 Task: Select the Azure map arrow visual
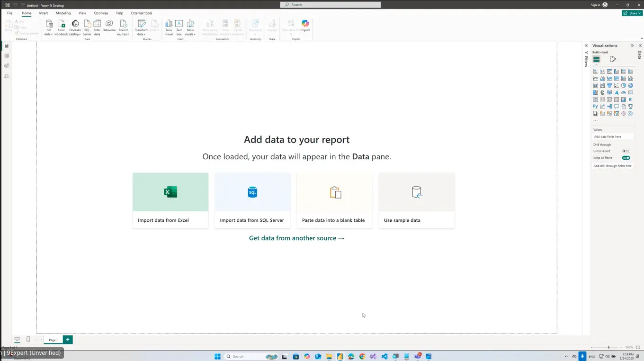coord(617,92)
